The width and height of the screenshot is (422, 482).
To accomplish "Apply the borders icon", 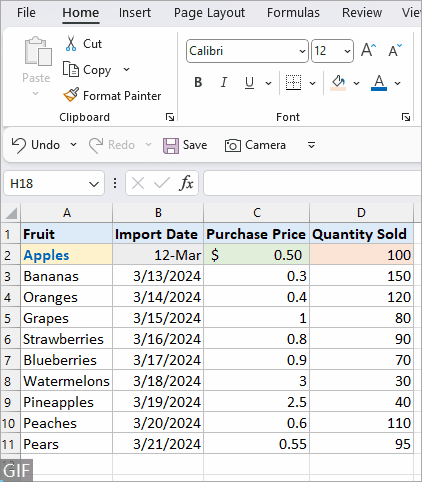I will click(x=293, y=82).
